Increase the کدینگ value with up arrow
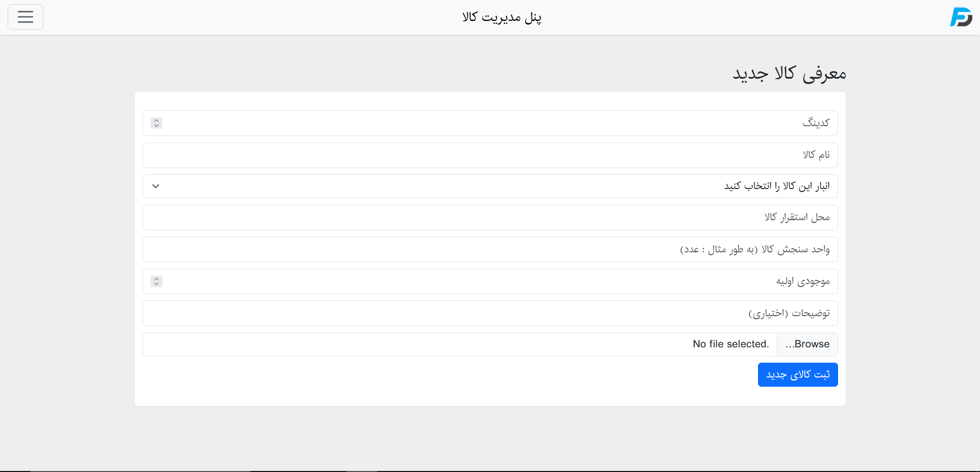Screen dimensions: 980x472 [x=157, y=121]
